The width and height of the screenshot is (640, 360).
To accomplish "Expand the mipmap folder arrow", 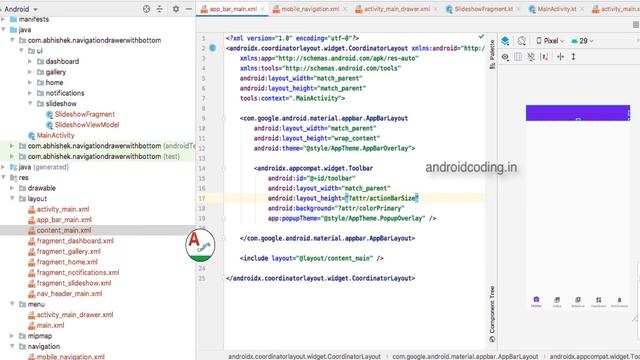I will 12,336.
